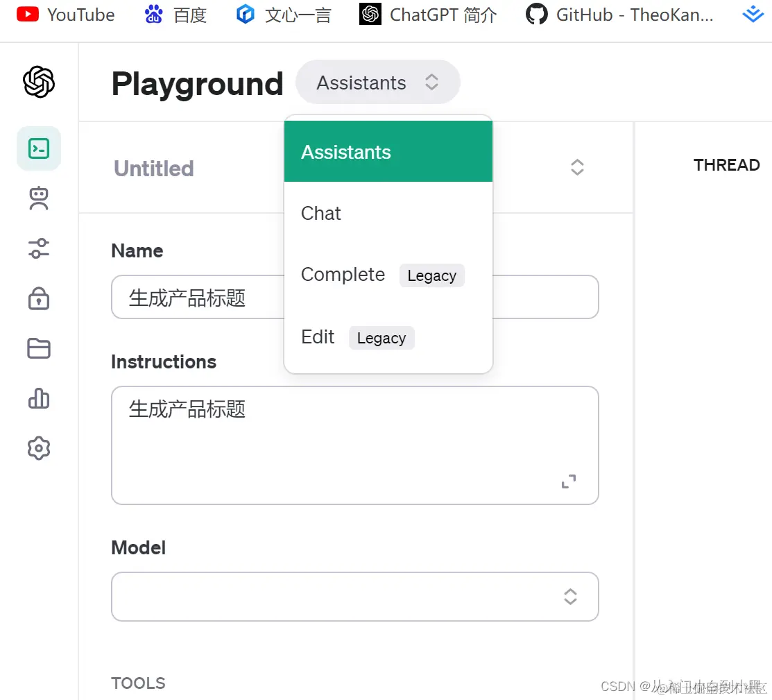The width and height of the screenshot is (772, 700).
Task: Click the THREAD label
Action: (727, 165)
